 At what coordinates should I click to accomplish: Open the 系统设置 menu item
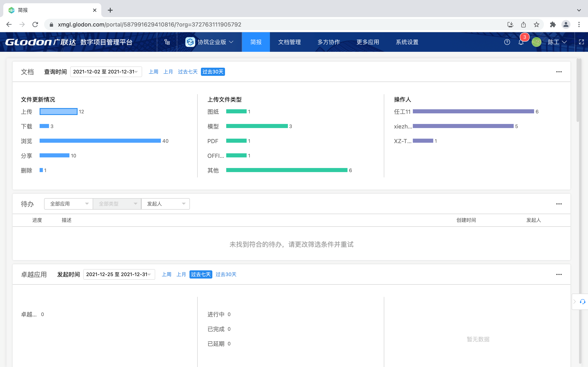click(407, 42)
